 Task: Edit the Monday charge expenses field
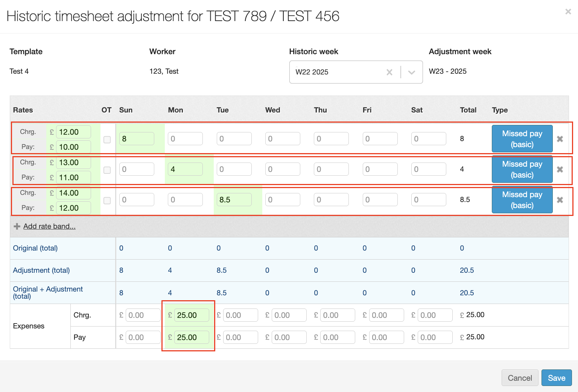pyautogui.click(x=191, y=315)
